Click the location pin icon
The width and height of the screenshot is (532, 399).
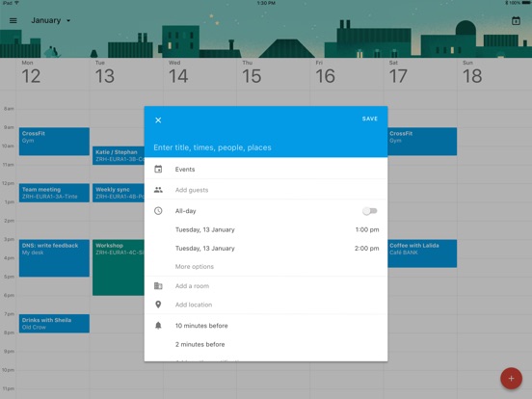158,305
